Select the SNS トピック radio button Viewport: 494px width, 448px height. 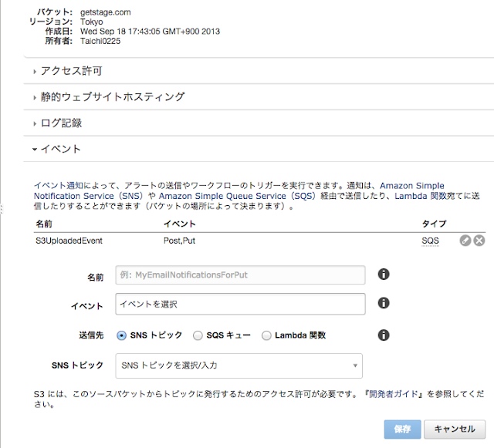click(121, 335)
